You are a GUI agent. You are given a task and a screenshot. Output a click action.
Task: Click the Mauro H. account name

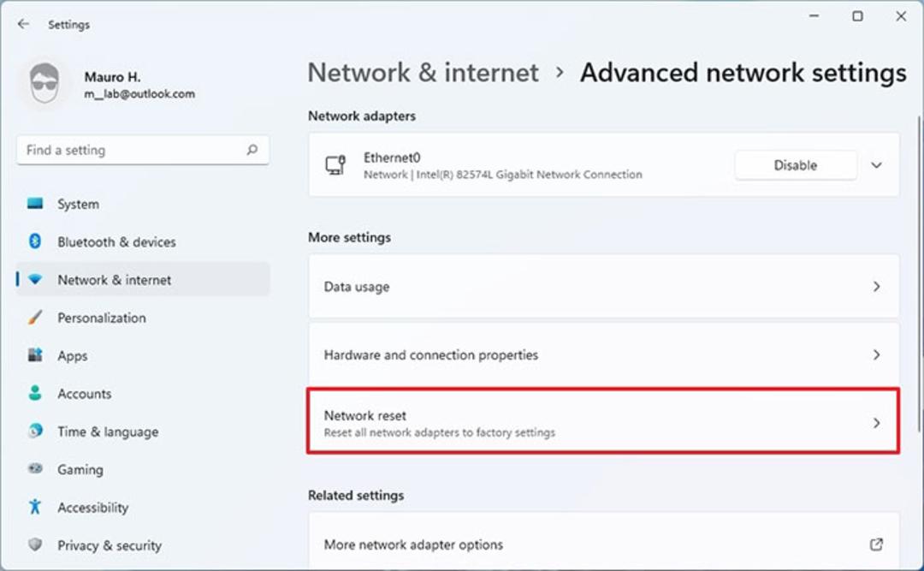point(112,77)
